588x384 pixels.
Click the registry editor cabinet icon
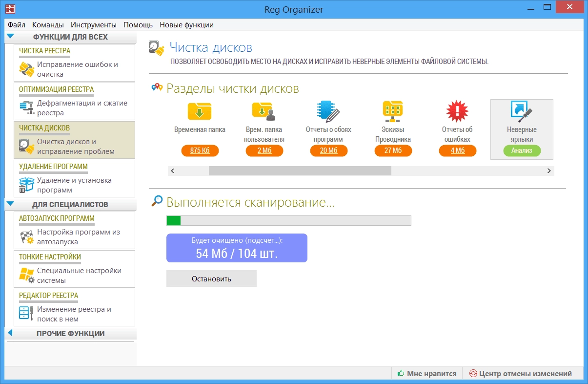[26, 313]
